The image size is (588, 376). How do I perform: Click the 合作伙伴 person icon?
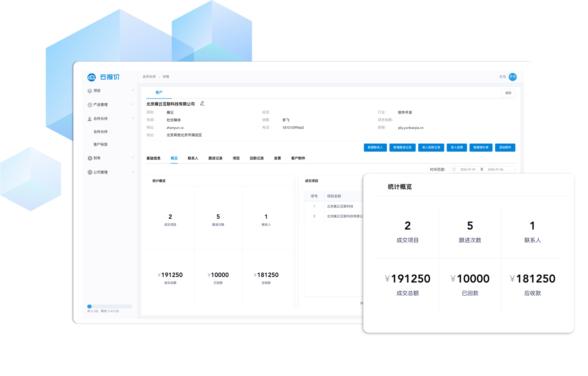pyautogui.click(x=90, y=119)
